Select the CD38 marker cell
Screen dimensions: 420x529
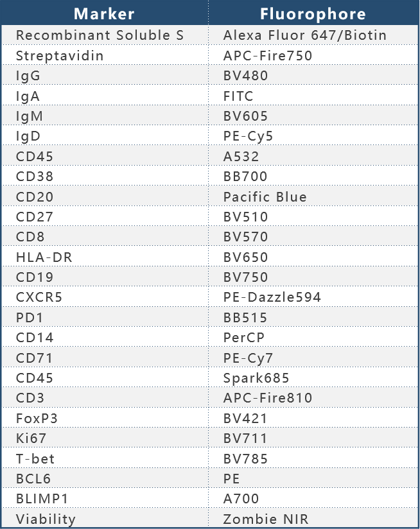35,177
